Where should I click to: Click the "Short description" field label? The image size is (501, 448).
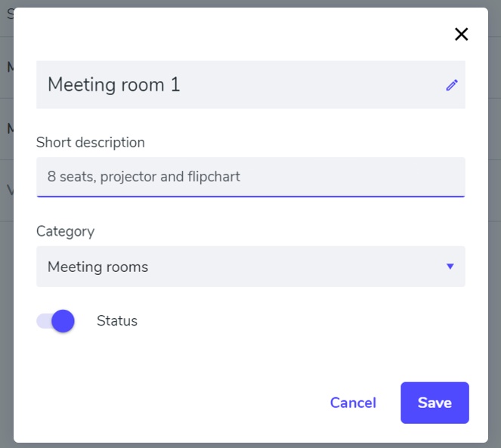(91, 142)
